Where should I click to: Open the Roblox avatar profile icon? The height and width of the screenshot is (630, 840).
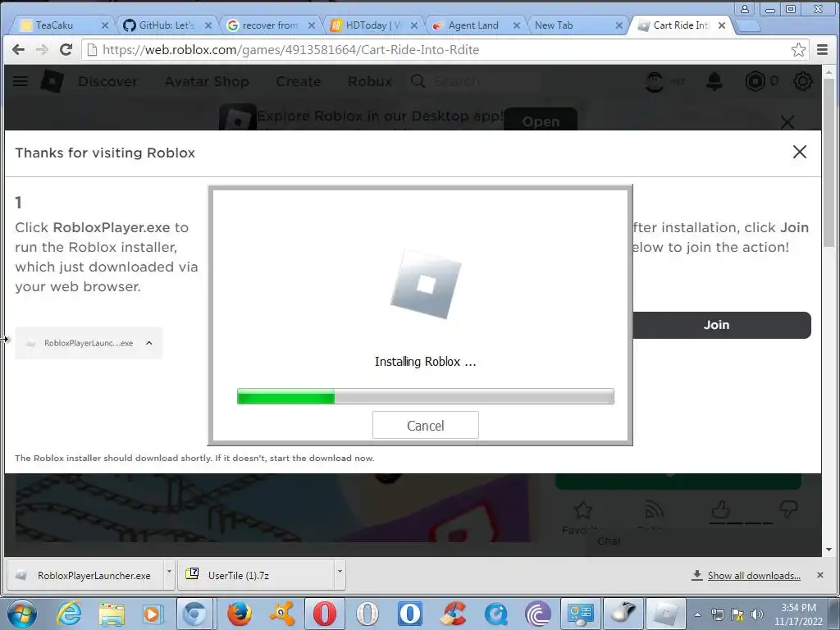tap(655, 81)
